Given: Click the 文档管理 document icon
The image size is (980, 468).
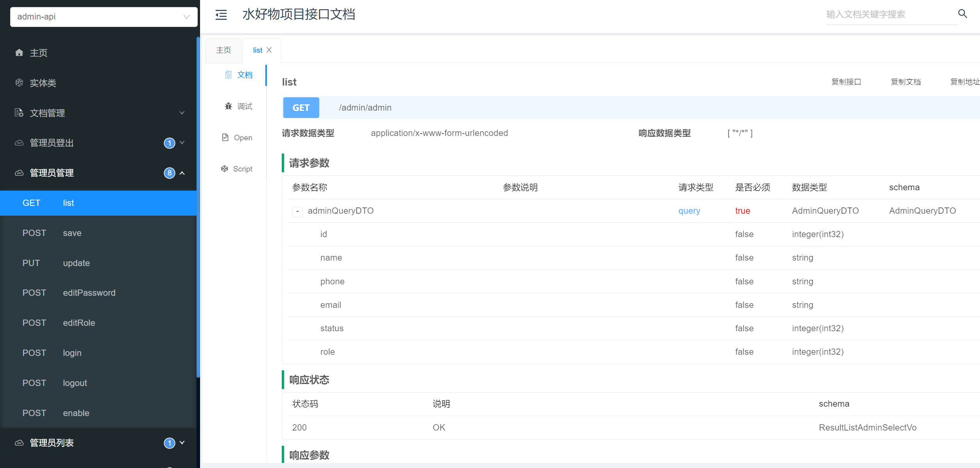Looking at the screenshot, I should click(19, 113).
